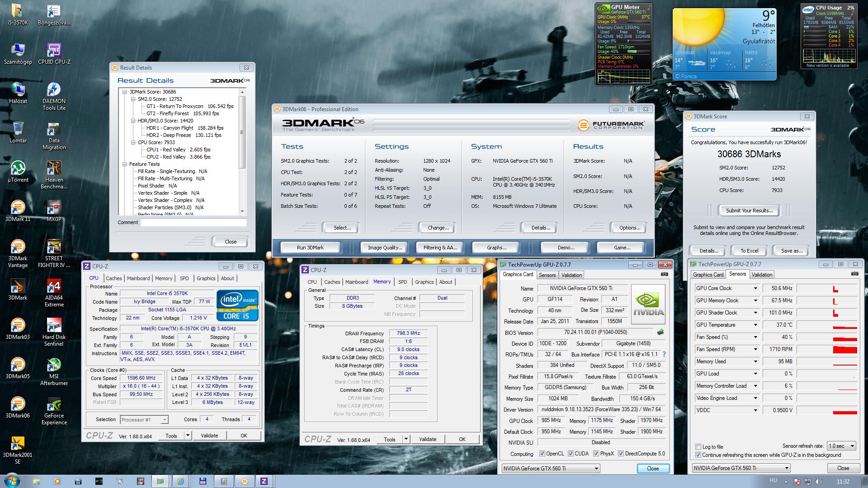
Task: Open the DAEMON Tools Lite desktop icon
Action: [x=54, y=97]
